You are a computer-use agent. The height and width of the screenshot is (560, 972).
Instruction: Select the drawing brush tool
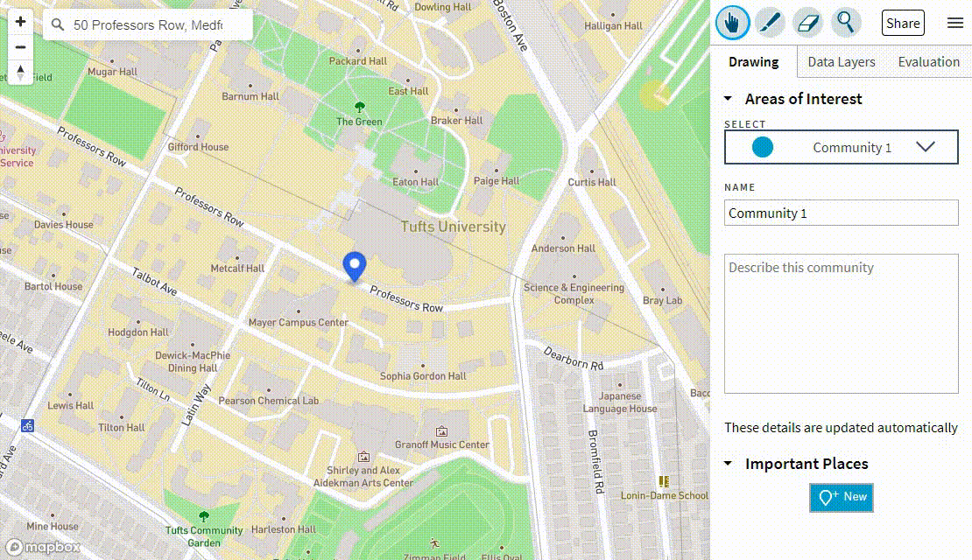770,23
